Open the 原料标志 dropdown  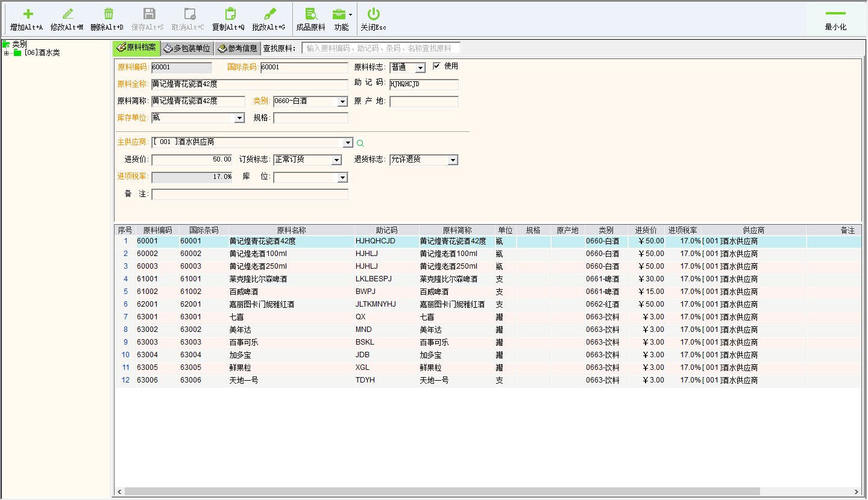click(x=420, y=68)
